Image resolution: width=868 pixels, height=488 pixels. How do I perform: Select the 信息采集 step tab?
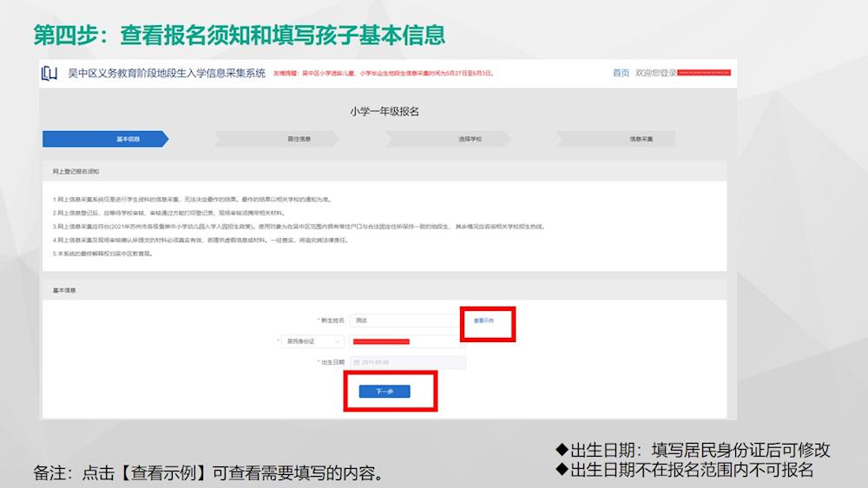tap(616, 139)
